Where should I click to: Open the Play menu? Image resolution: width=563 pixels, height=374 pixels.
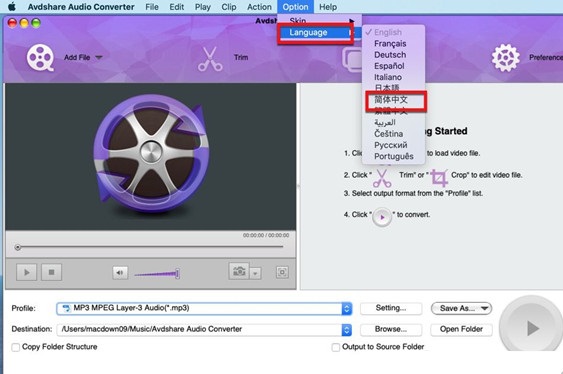pos(203,7)
